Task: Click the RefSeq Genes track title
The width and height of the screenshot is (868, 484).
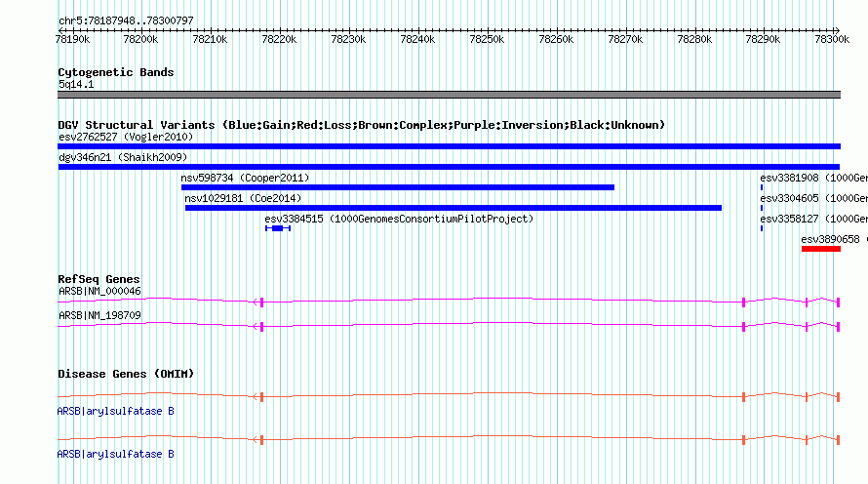Action: point(99,279)
